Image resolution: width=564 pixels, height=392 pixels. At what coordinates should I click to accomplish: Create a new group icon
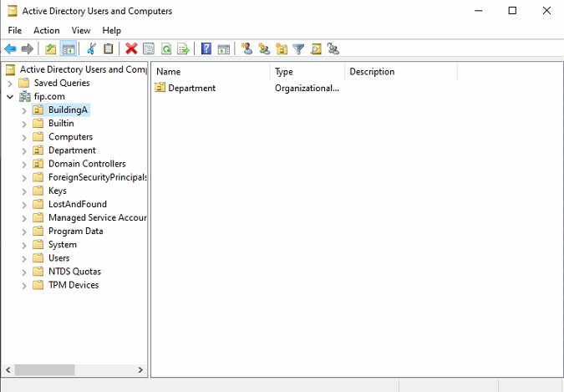(264, 48)
